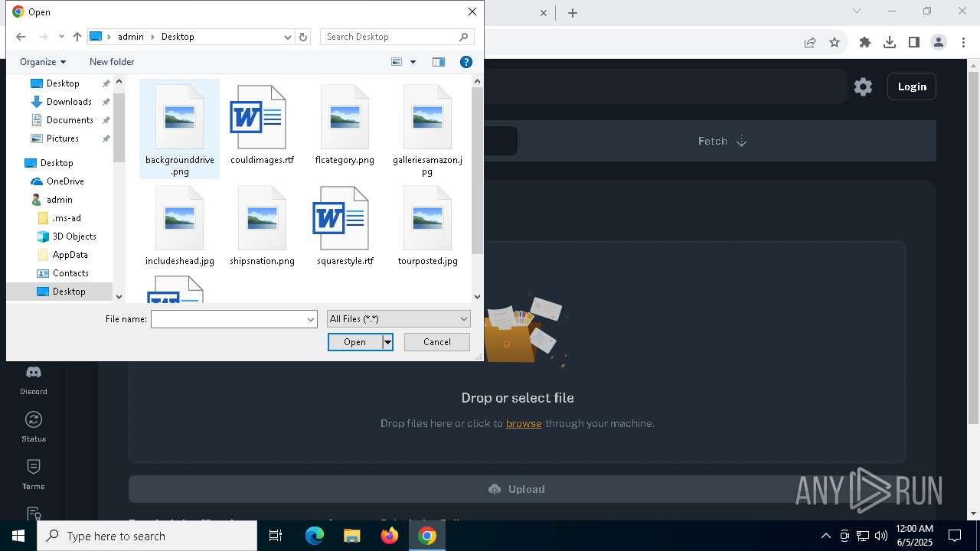Screen dimensions: 980x551
Task: Click navigation pane scroll down arrow
Action: (119, 297)
